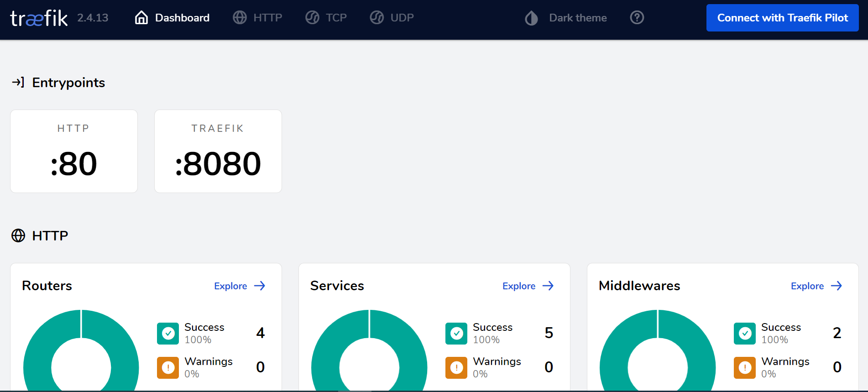This screenshot has width=868, height=392.
Task: Go to the UDP tab
Action: click(x=402, y=18)
